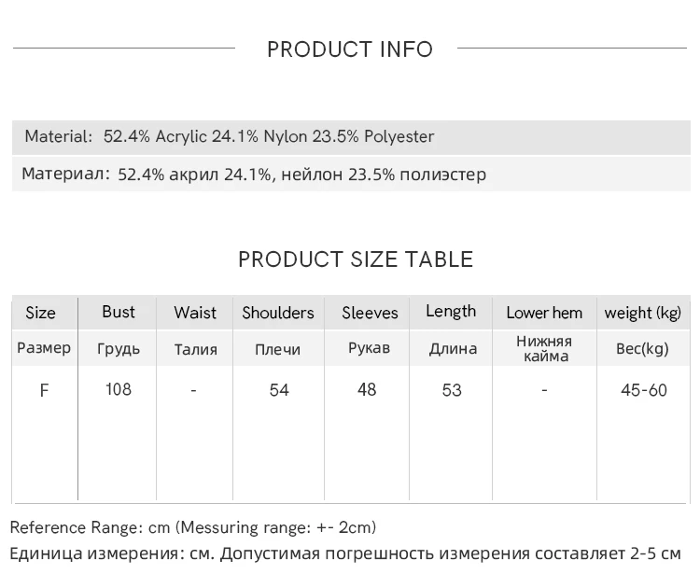Select the F size cell
The image size is (700, 588).
click(x=44, y=391)
